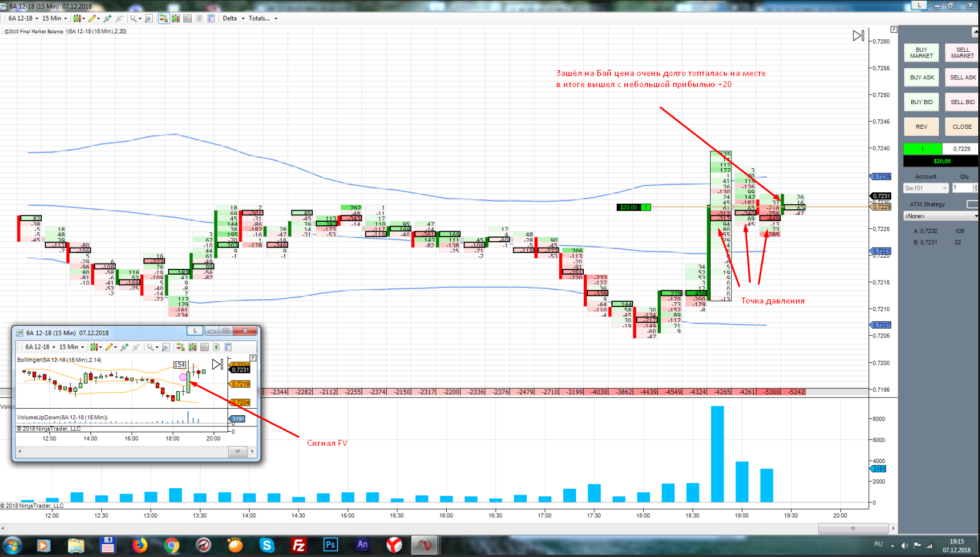Open the Strategies chart icon
The height and width of the screenshot is (557, 980).
(x=199, y=18)
